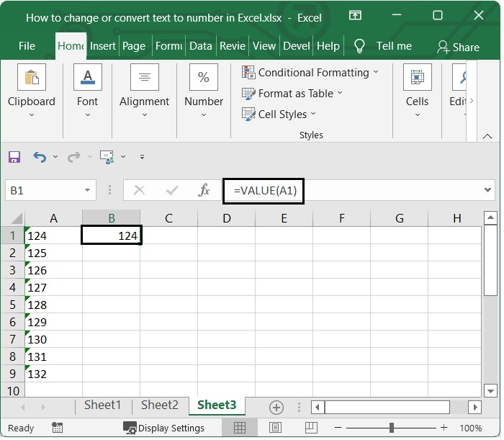
Task: Open the Help tab
Action: point(328,46)
